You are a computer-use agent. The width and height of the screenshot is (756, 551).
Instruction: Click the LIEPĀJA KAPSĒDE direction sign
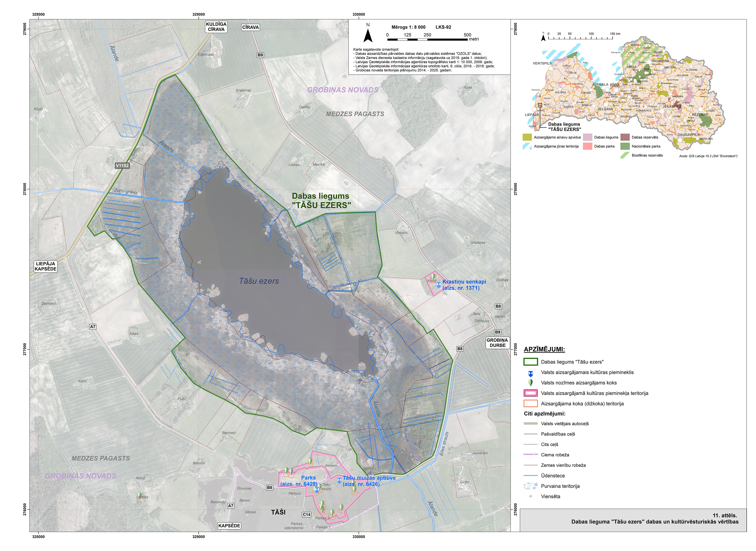(x=46, y=266)
